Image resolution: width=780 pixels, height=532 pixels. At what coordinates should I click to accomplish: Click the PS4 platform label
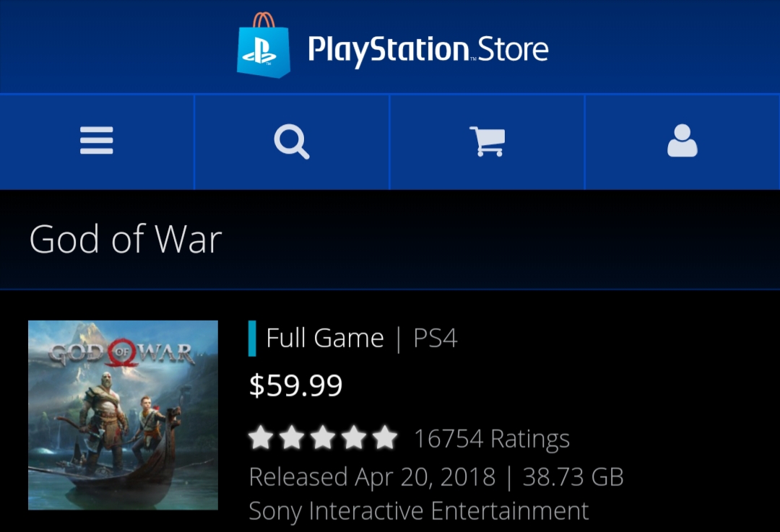click(435, 339)
